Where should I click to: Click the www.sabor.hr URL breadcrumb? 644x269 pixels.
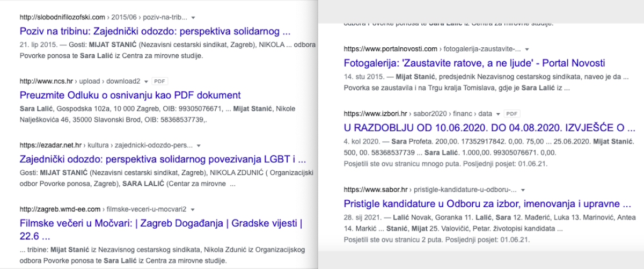pyautogui.click(x=430, y=190)
